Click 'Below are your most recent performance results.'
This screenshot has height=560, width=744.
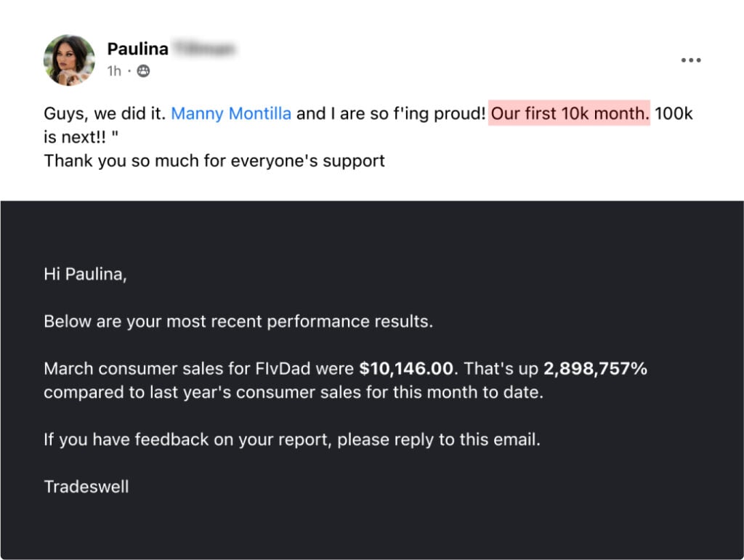click(238, 322)
